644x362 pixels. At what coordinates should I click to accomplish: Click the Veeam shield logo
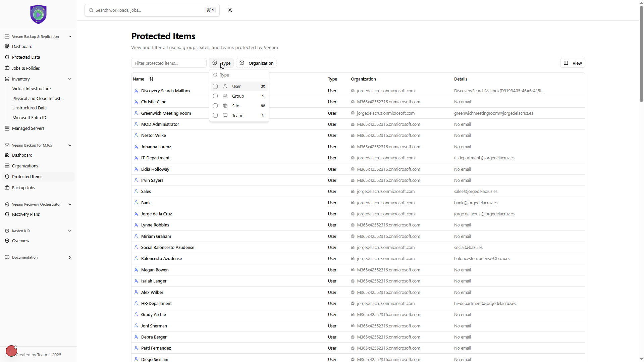click(38, 14)
